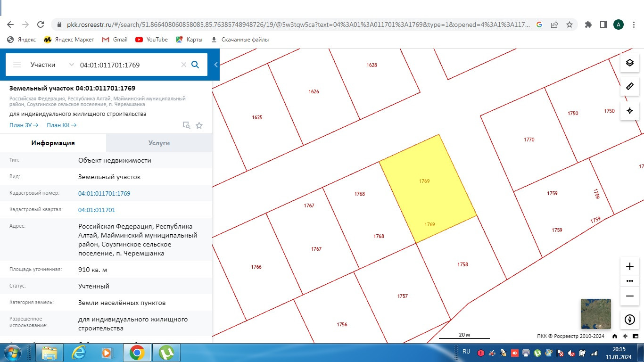Open the map layers button

click(630, 63)
